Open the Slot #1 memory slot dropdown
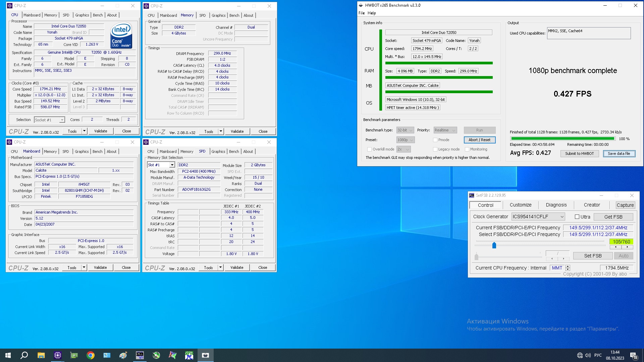The image size is (644, 362). coord(161,165)
